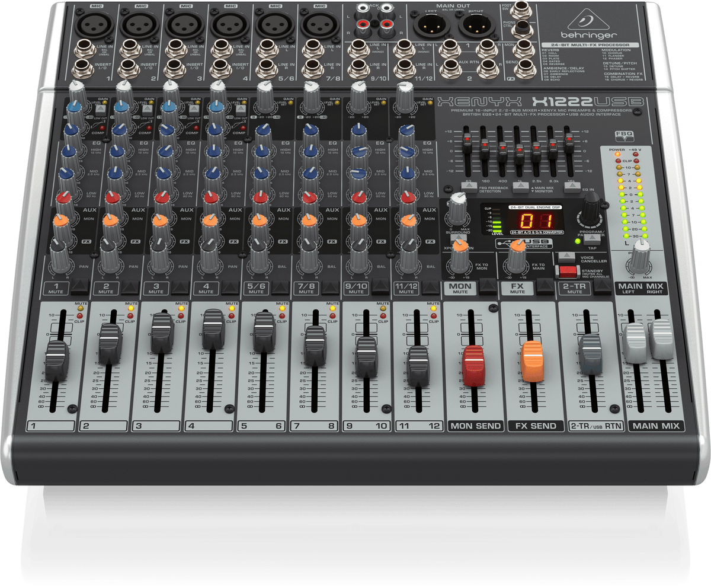
Task: Click the Phones/Ctrl jack
Action: [523, 28]
